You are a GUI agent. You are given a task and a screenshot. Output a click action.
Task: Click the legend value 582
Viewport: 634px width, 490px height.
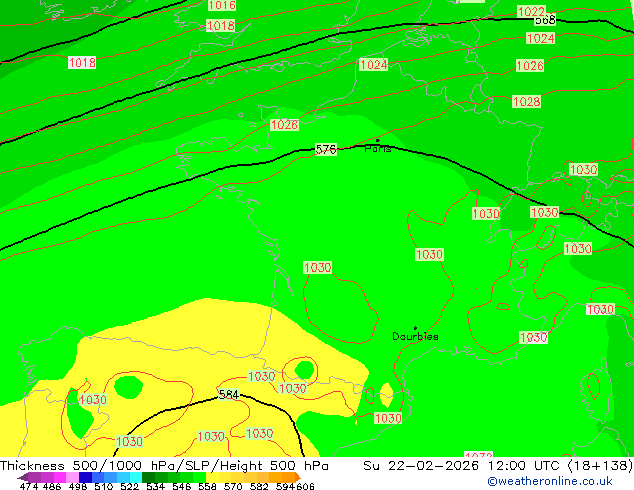coord(259,486)
